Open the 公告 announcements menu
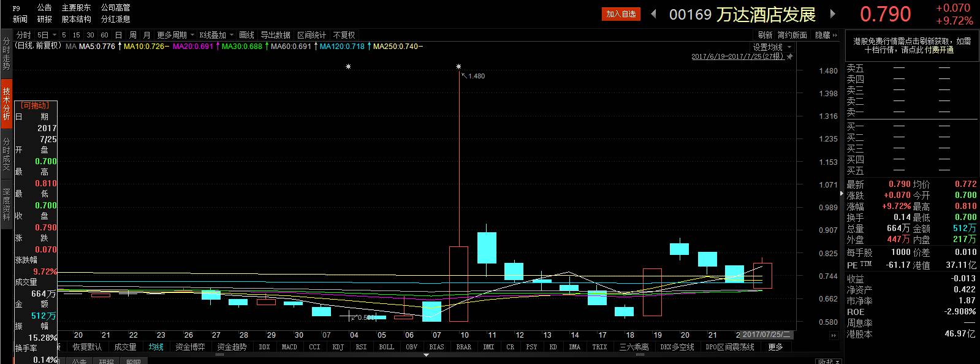Viewport: 980px width, 364px height. pos(44,8)
